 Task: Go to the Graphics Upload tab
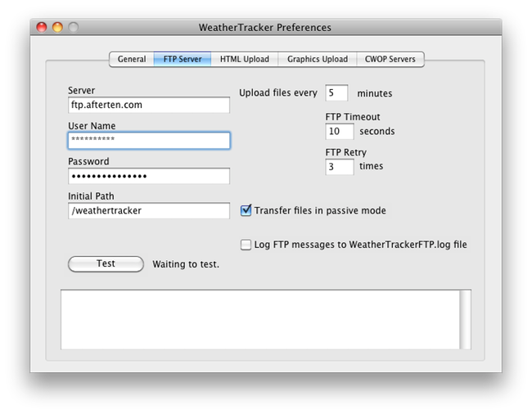[318, 60]
